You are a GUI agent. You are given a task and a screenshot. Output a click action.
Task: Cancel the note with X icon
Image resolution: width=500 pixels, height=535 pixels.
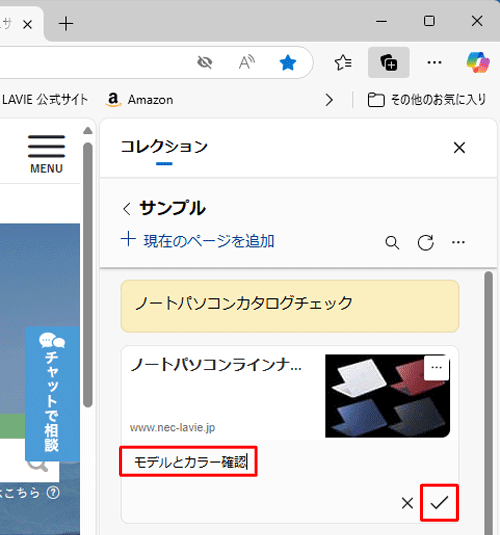pos(407,503)
